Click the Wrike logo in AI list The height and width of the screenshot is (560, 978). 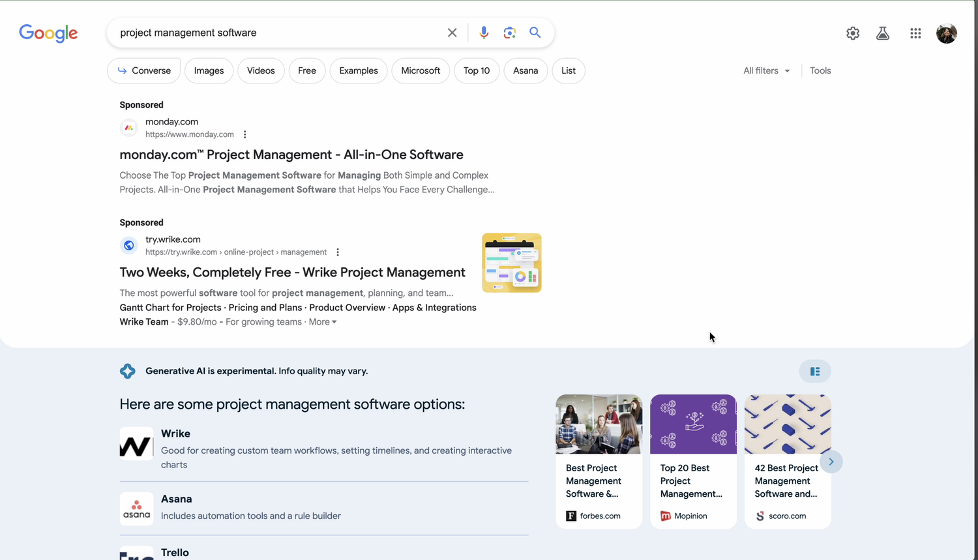pyautogui.click(x=136, y=444)
